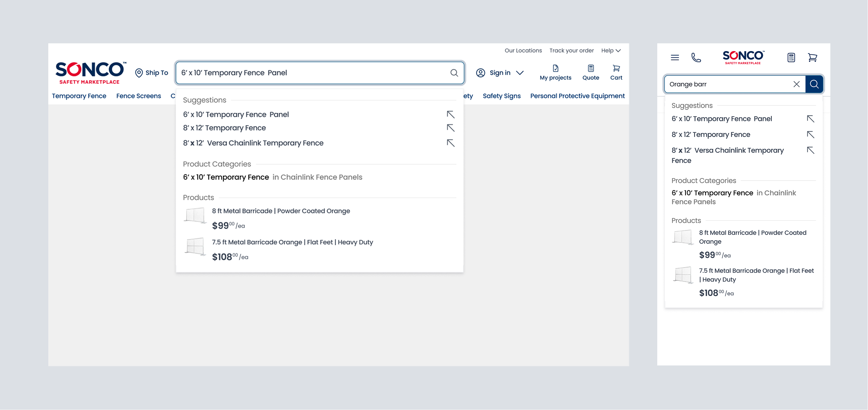
Task: Open desktop product 8 ft Metal Barricade Powder Coated Orange
Action: point(281,211)
